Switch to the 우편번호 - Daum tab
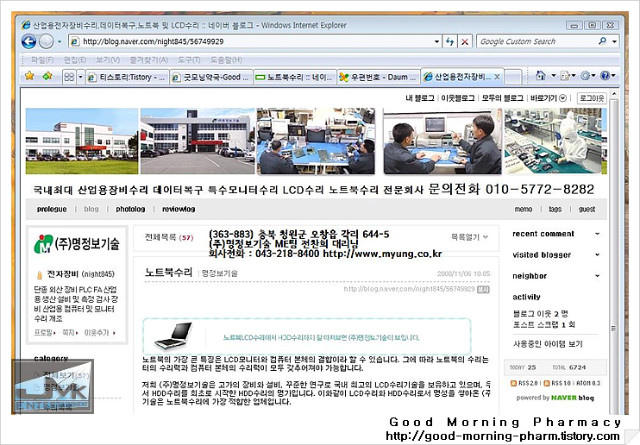The image size is (640, 445). tap(378, 77)
